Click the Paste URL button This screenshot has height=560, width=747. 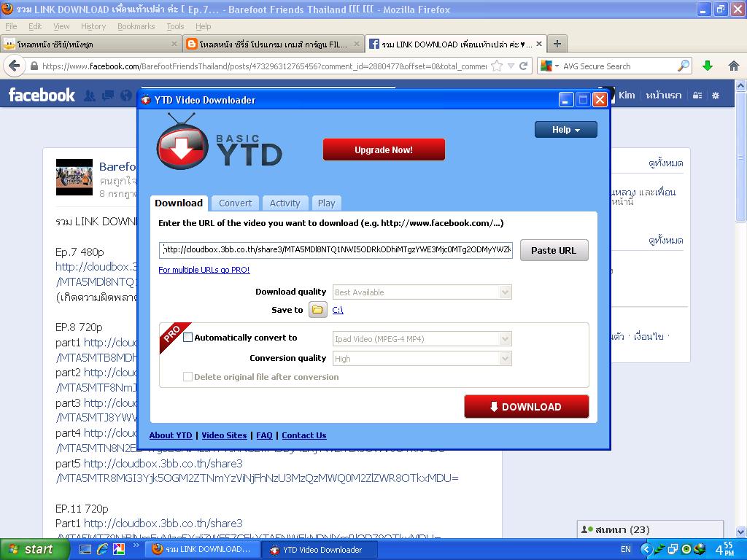click(x=554, y=251)
